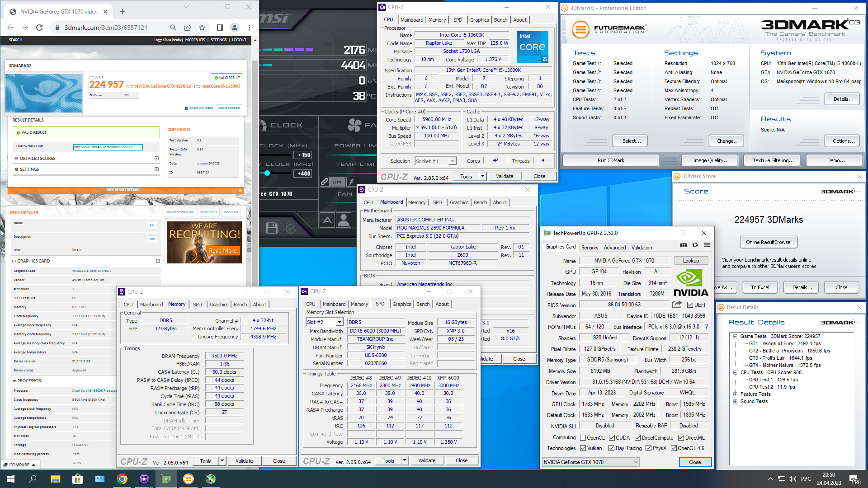Toggle the OpenGL 4.6 checkbox in GPU-Z

coord(674,448)
